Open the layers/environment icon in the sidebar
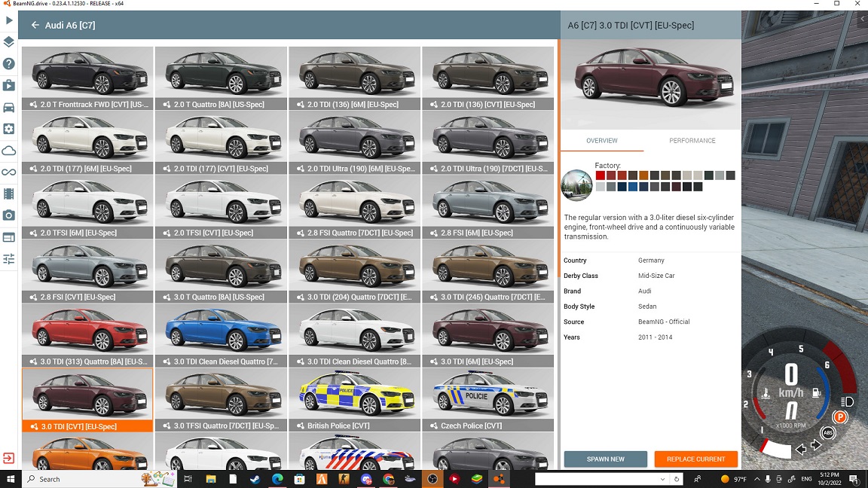 pyautogui.click(x=9, y=42)
